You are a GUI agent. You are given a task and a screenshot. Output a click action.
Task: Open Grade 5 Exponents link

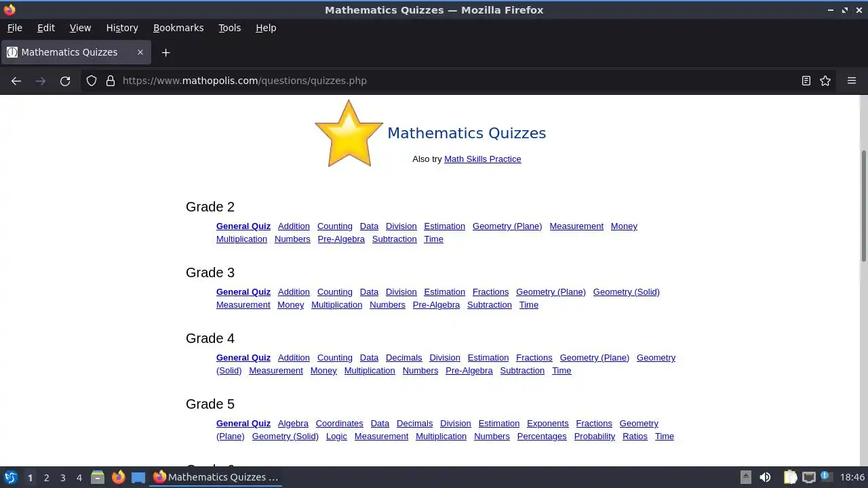(x=548, y=424)
